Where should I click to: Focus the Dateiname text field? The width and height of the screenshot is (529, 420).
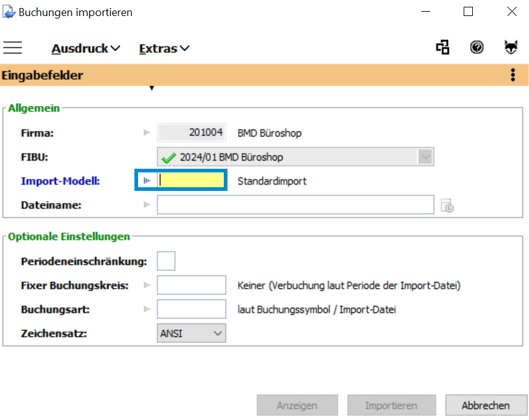click(295, 205)
